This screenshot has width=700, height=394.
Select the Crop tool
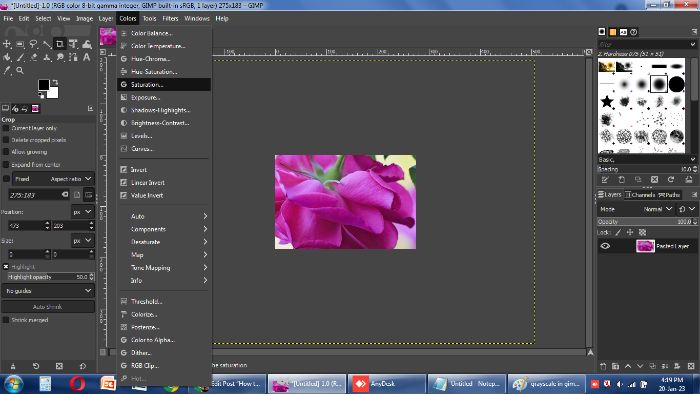pos(59,44)
